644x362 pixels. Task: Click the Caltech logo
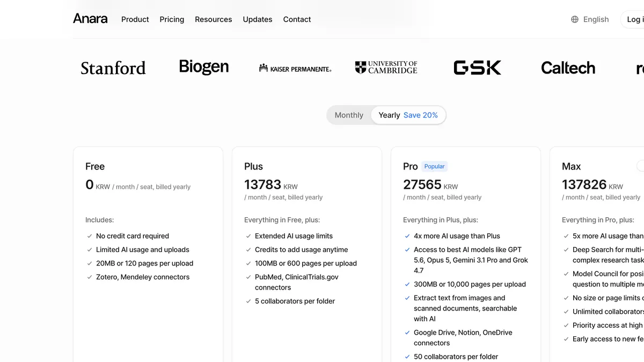pyautogui.click(x=568, y=68)
